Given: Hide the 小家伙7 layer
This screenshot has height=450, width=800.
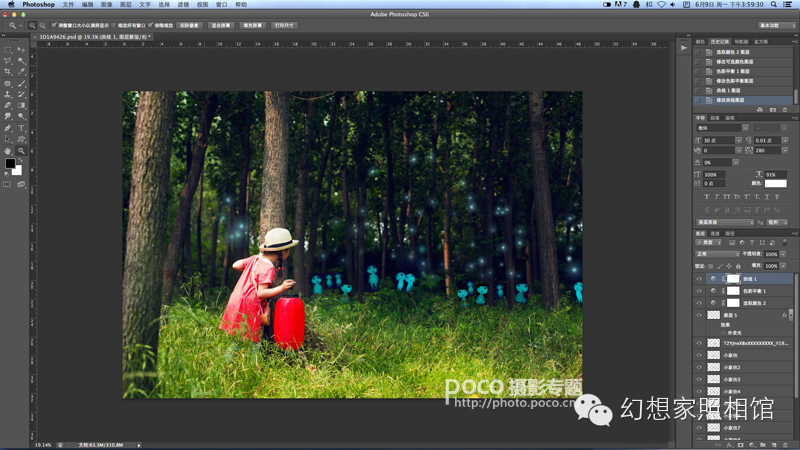Looking at the screenshot, I should coord(699,428).
